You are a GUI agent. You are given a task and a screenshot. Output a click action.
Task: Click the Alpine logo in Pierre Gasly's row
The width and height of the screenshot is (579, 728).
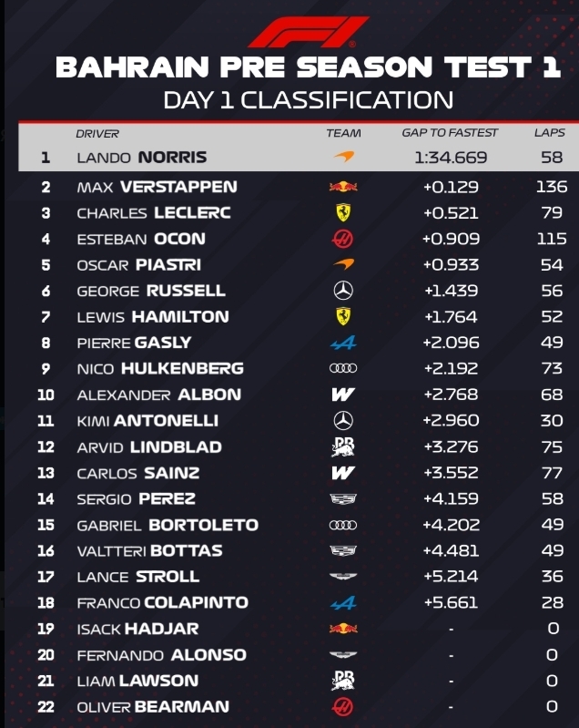point(343,343)
